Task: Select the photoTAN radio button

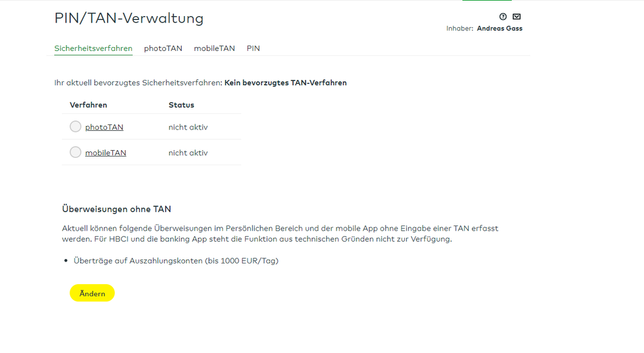Action: [x=75, y=127]
